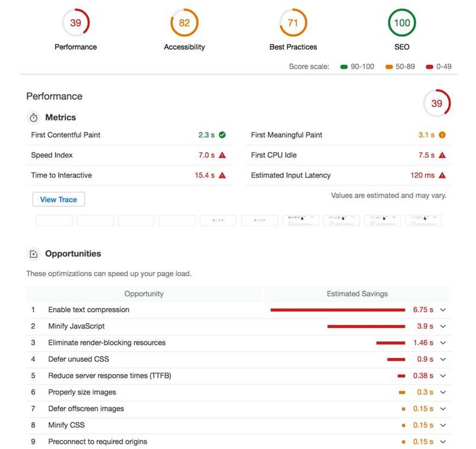Click warning triangle beside Estimated Input Latency
The width and height of the screenshot is (476, 449).
(x=442, y=175)
